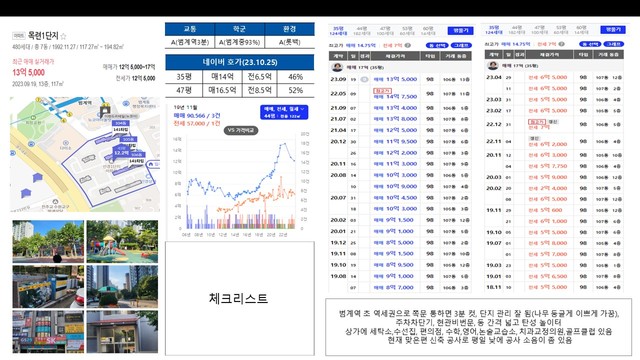Click the agent avatar in the left transaction table
The image size is (640, 360).
pyautogui.click(x=337, y=67)
